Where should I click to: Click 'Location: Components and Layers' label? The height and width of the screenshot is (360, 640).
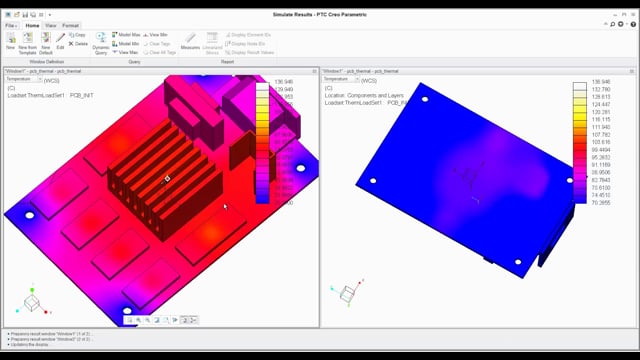pyautogui.click(x=364, y=96)
